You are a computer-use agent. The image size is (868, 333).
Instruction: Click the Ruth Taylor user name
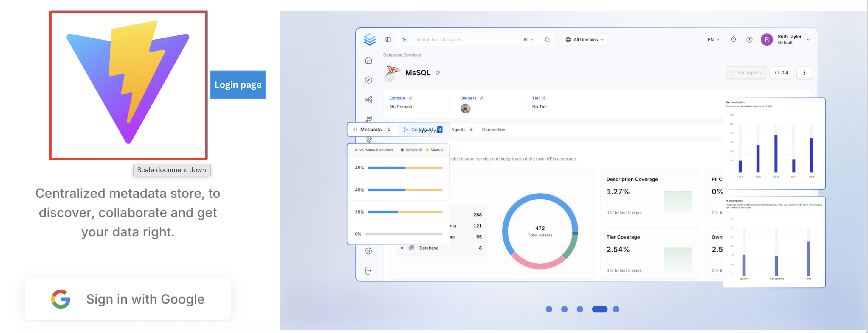tap(790, 36)
